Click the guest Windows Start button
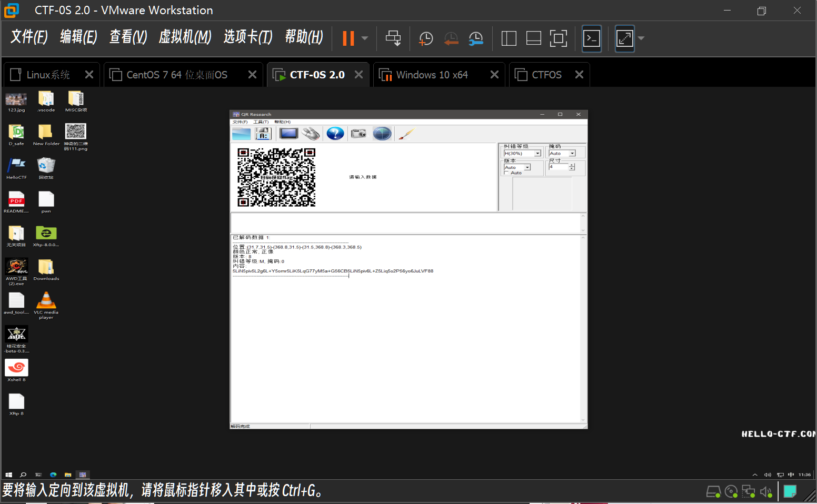817x504 pixels. click(8, 475)
